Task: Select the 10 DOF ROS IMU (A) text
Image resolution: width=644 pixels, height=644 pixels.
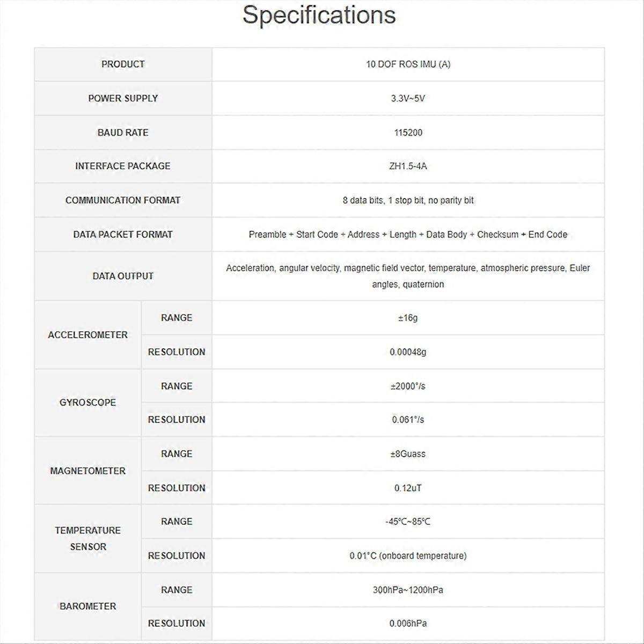Action: click(408, 64)
